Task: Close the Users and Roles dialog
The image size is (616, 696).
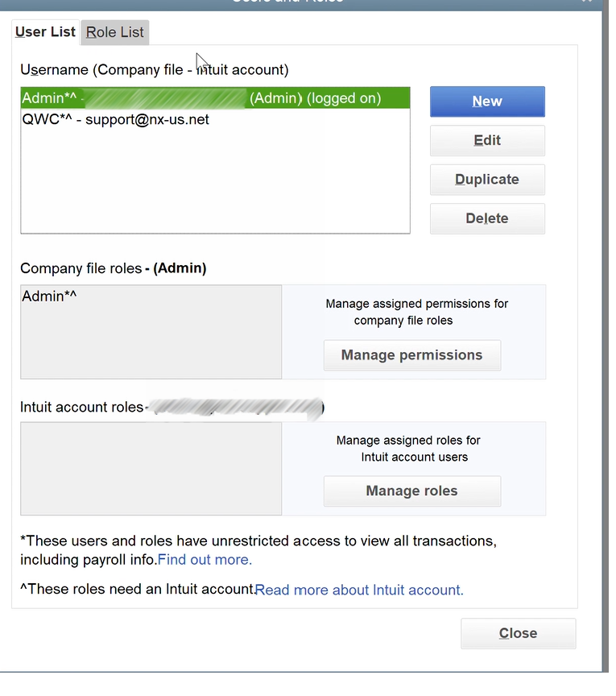Action: (518, 633)
